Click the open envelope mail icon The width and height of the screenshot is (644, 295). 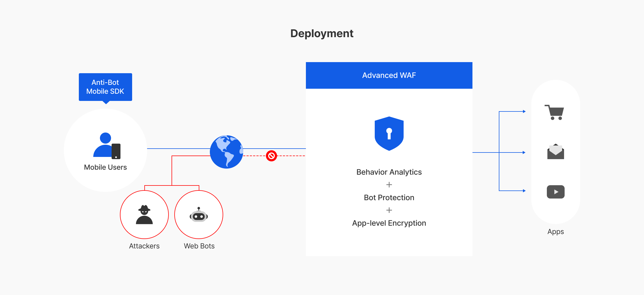555,152
